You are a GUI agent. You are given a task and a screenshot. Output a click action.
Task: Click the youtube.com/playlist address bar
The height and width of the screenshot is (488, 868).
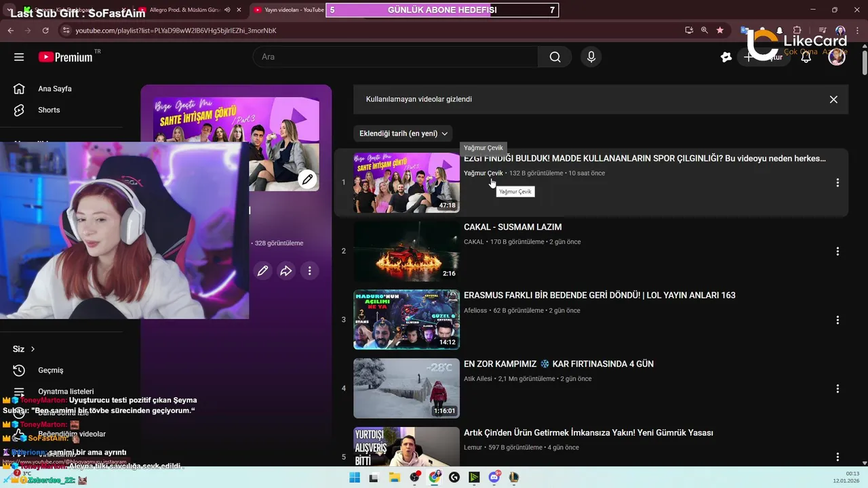(x=373, y=30)
